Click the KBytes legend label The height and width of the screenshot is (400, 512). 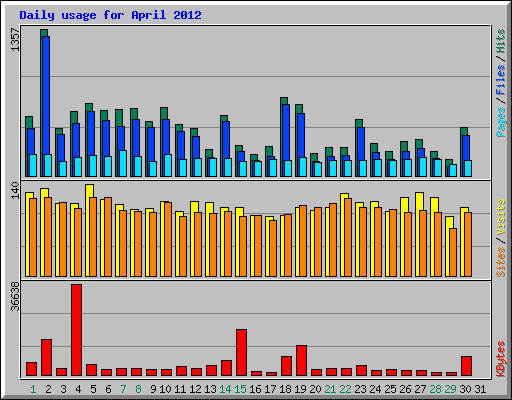click(x=501, y=359)
